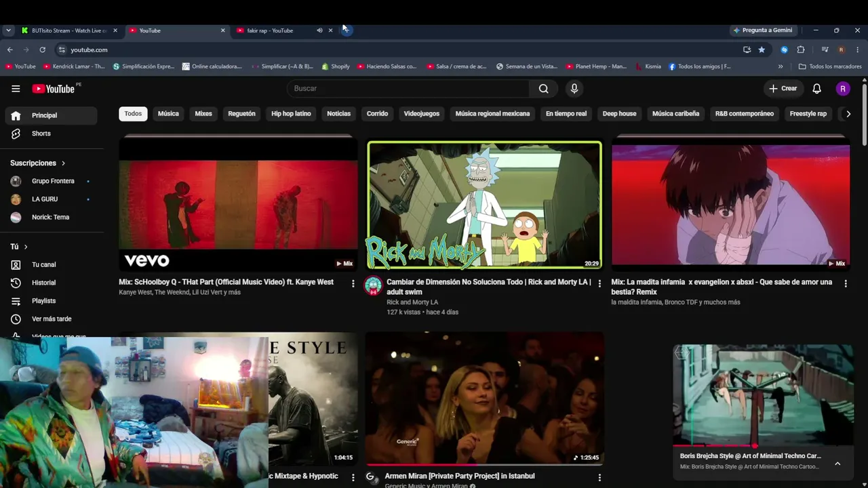868x488 pixels.
Task: Expand the Boris Brejcha miniplayer queue
Action: [x=837, y=464]
